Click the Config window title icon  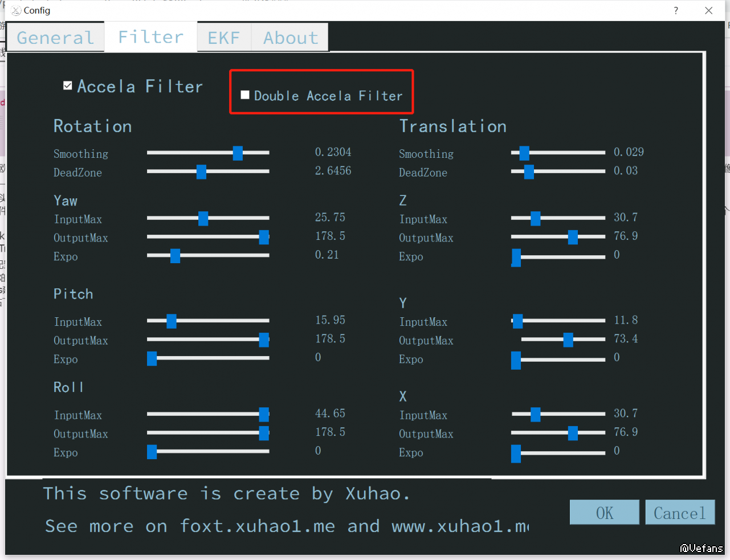[16, 10]
